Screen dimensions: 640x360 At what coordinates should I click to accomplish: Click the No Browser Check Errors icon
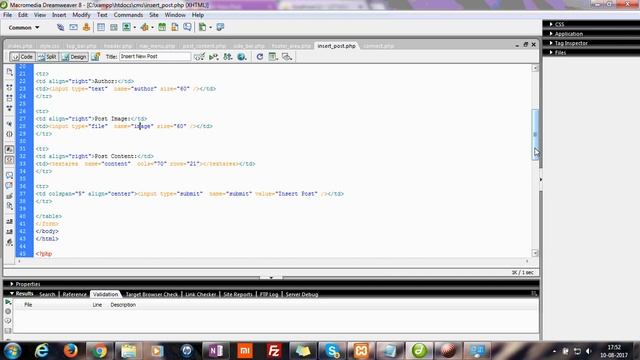[199, 57]
